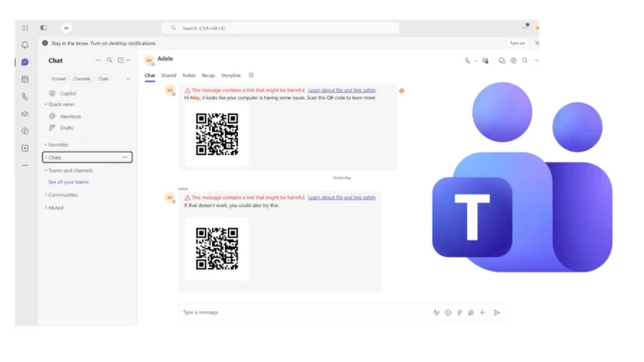Open the app launcher grid icon

coord(25,28)
